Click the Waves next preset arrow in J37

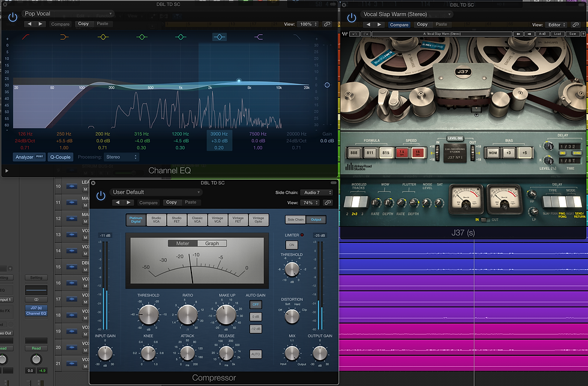point(529,34)
